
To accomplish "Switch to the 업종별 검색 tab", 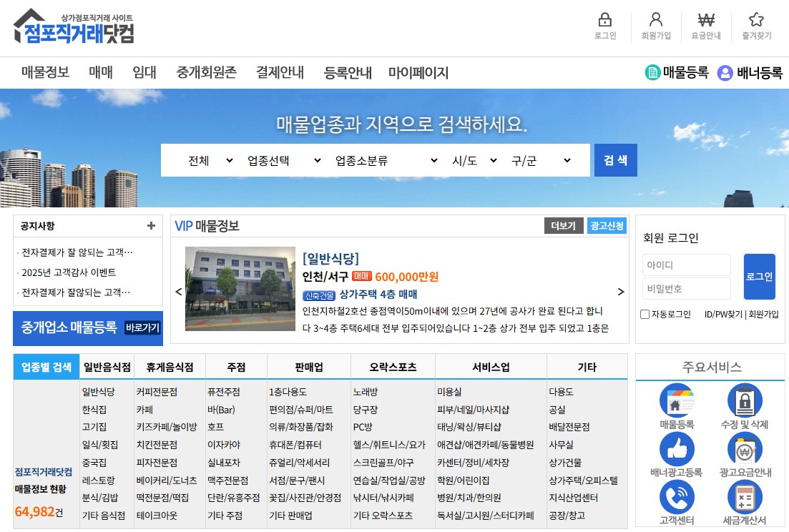I will click(46, 365).
